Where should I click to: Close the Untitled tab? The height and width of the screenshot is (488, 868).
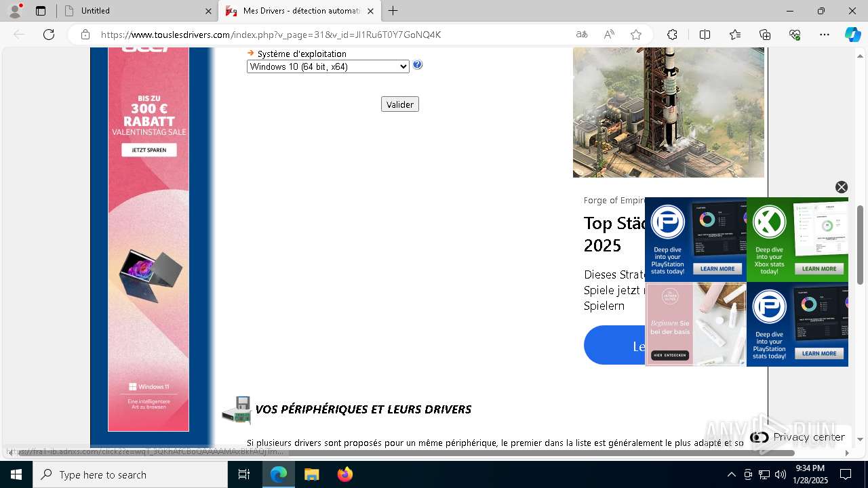[x=208, y=11]
